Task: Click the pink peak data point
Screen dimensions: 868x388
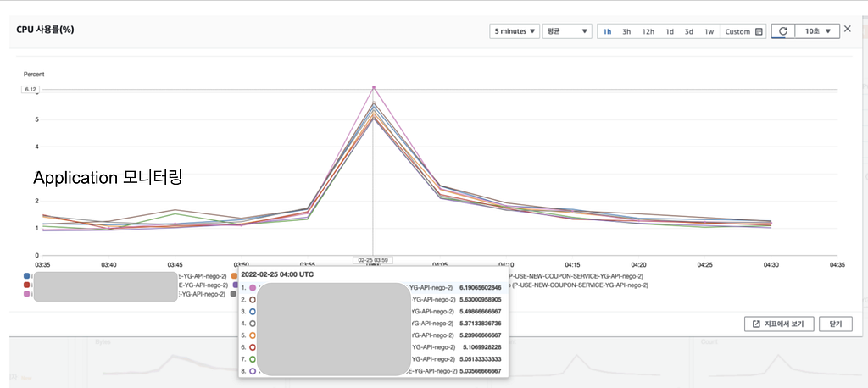Action: [374, 87]
